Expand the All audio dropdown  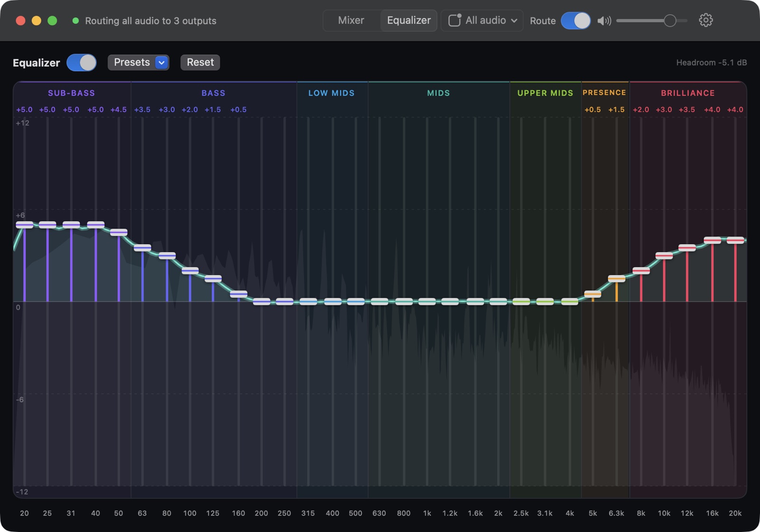pos(482,20)
